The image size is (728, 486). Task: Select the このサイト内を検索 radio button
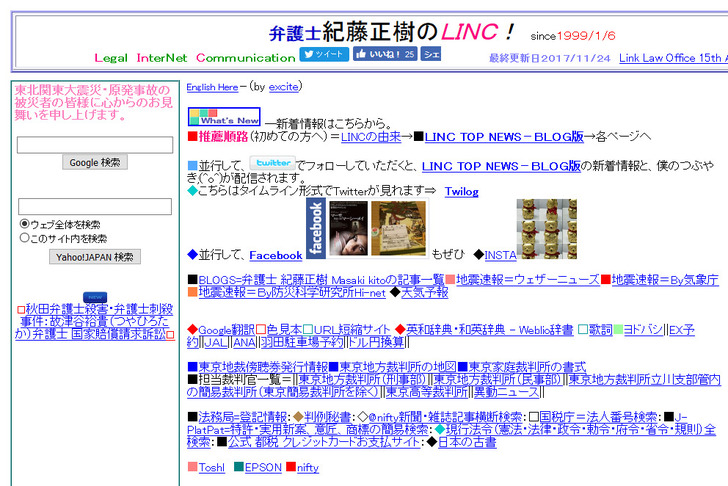click(x=25, y=238)
